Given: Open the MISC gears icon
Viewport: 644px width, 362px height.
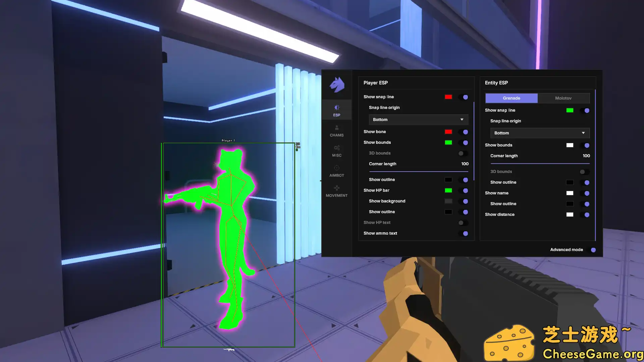Looking at the screenshot, I should pyautogui.click(x=337, y=148).
